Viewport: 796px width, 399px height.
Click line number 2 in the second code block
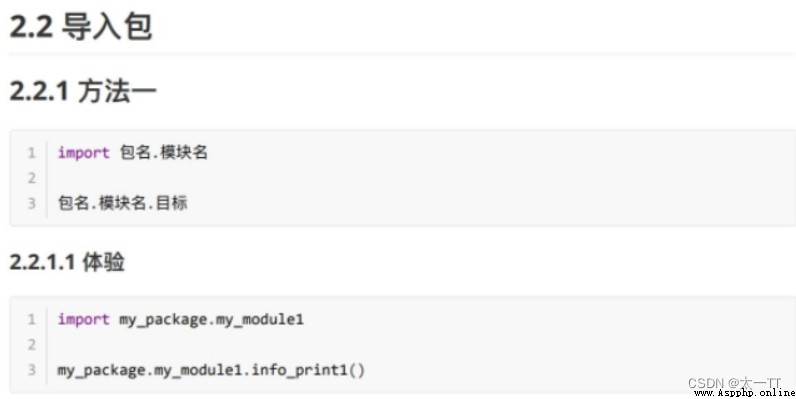click(x=31, y=344)
